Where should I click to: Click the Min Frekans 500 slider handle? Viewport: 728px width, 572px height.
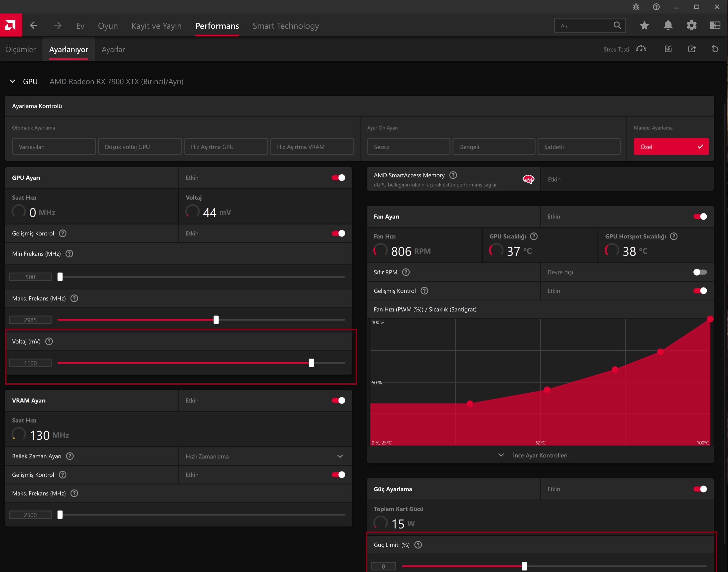tap(60, 277)
